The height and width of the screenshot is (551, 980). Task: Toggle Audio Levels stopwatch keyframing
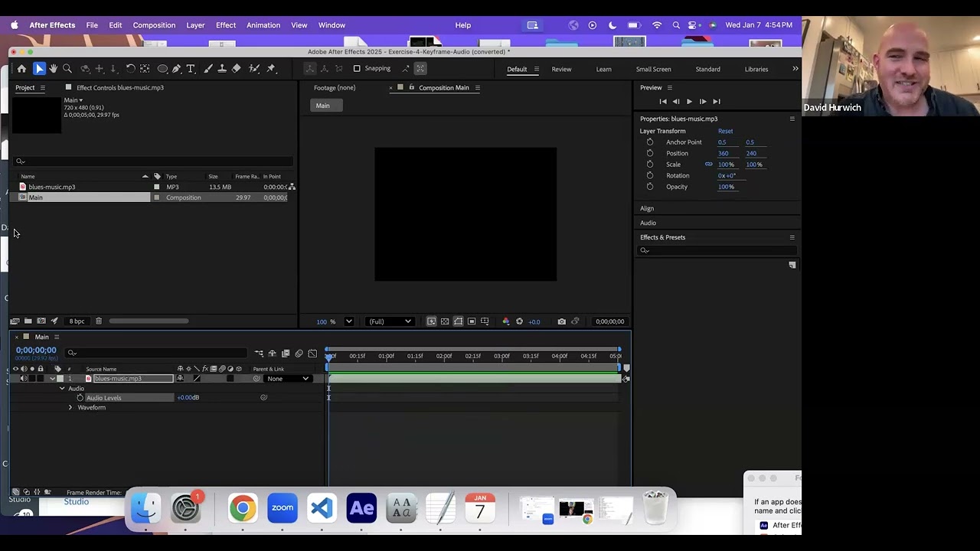80,398
